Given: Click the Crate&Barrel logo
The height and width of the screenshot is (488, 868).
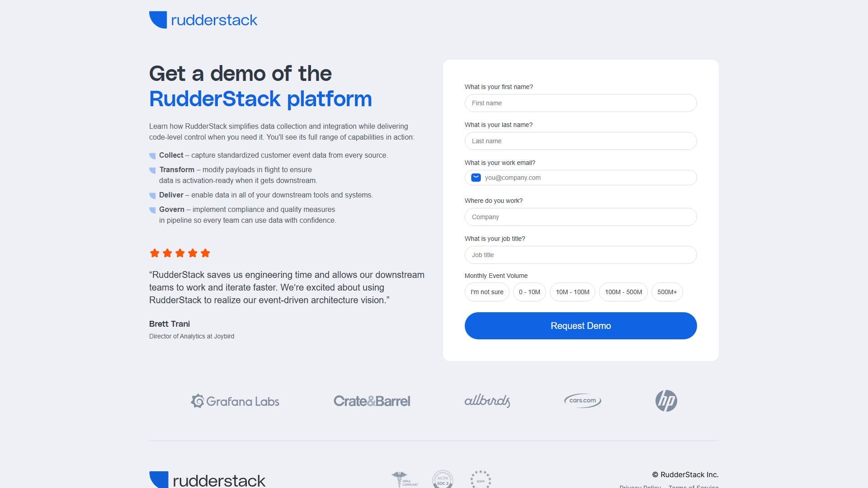Looking at the screenshot, I should click(372, 401).
